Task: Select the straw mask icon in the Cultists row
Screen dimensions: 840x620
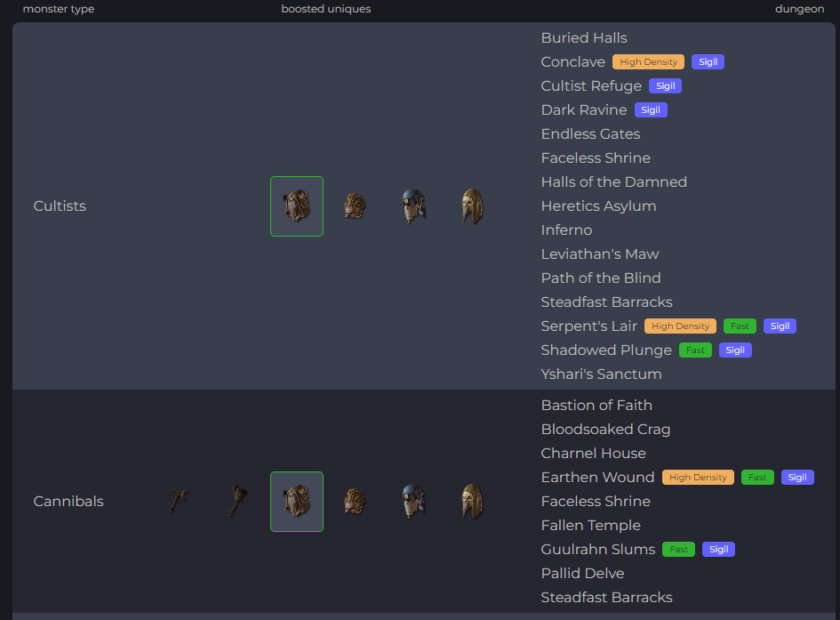Action: coord(355,206)
